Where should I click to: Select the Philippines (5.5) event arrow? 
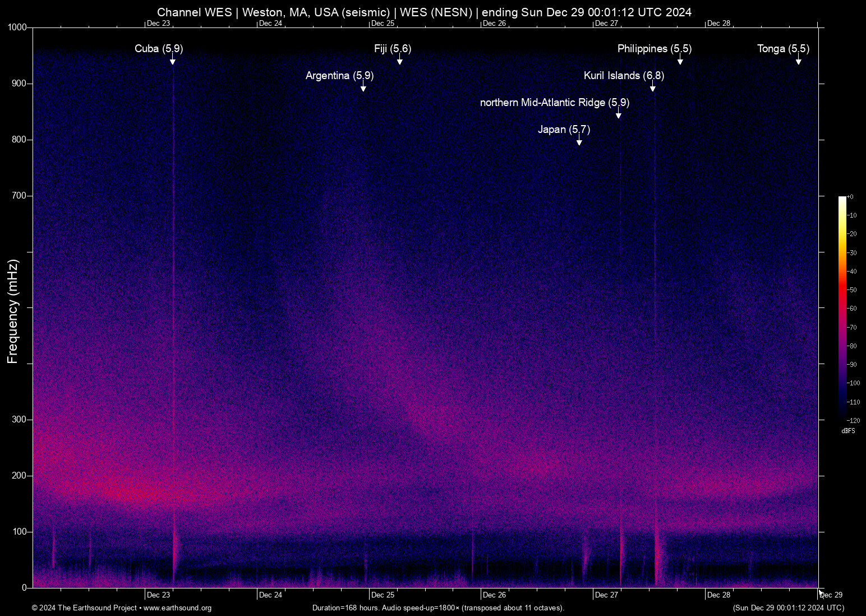680,62
